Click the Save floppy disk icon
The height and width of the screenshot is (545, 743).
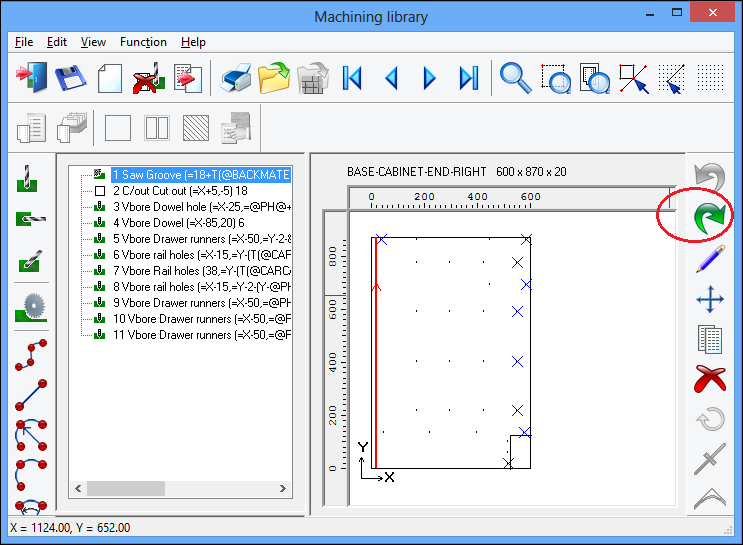click(x=71, y=78)
